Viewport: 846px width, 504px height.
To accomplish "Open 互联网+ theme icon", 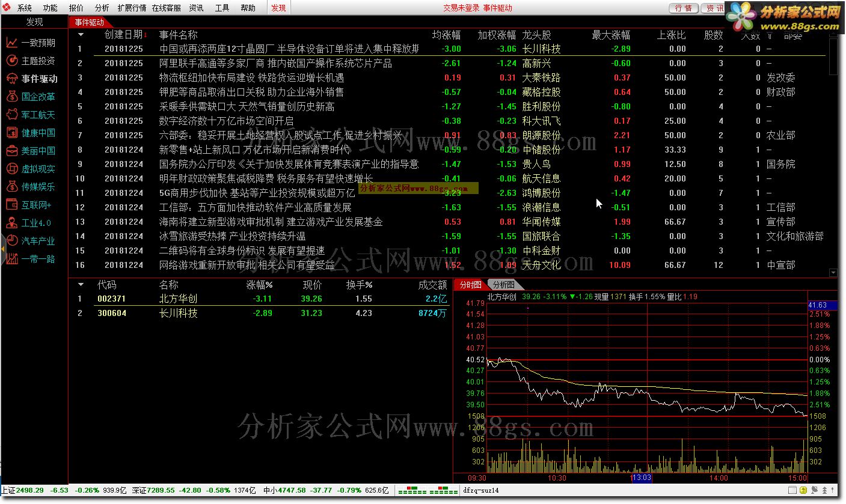I will [11, 205].
